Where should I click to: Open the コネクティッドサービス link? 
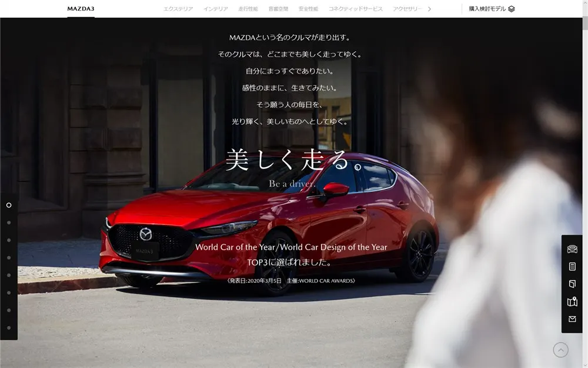point(357,9)
